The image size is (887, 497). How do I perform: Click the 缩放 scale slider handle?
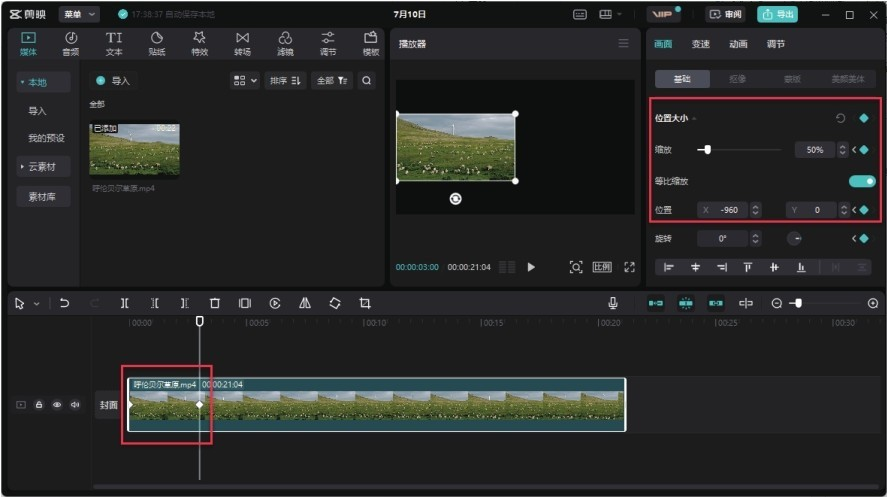click(708, 150)
